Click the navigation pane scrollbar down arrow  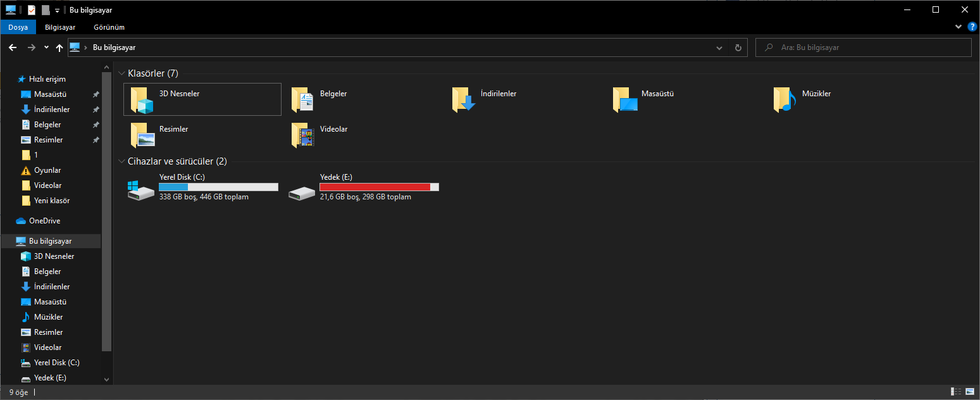(x=106, y=379)
